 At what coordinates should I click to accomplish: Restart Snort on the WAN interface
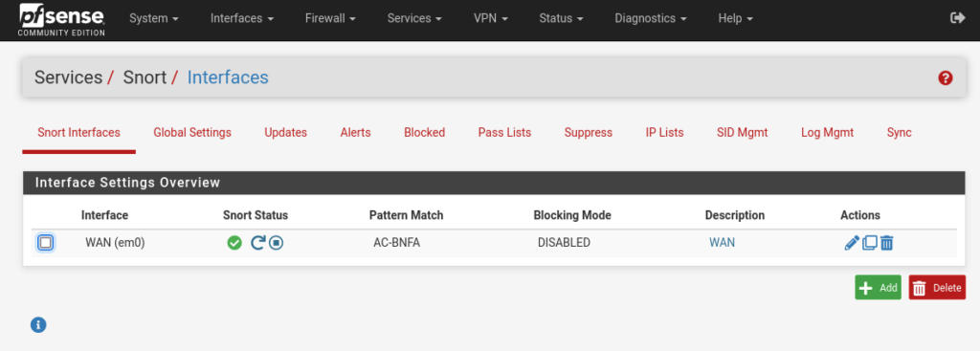(257, 243)
